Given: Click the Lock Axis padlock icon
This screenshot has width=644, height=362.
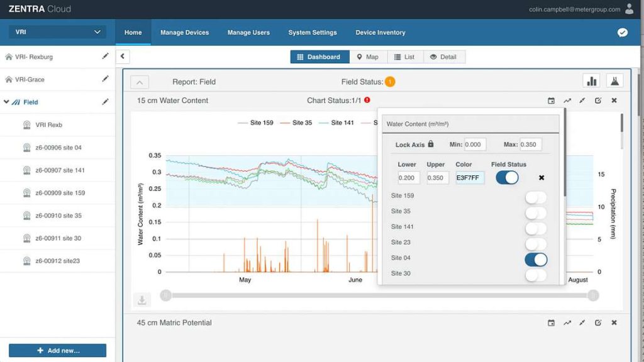Looking at the screenshot, I should [x=430, y=144].
